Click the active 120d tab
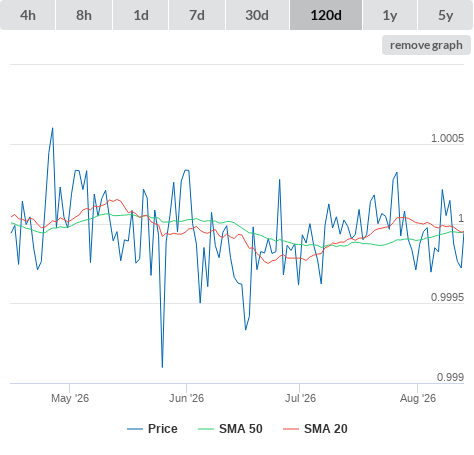This screenshot has height=455, width=474. pos(326,15)
